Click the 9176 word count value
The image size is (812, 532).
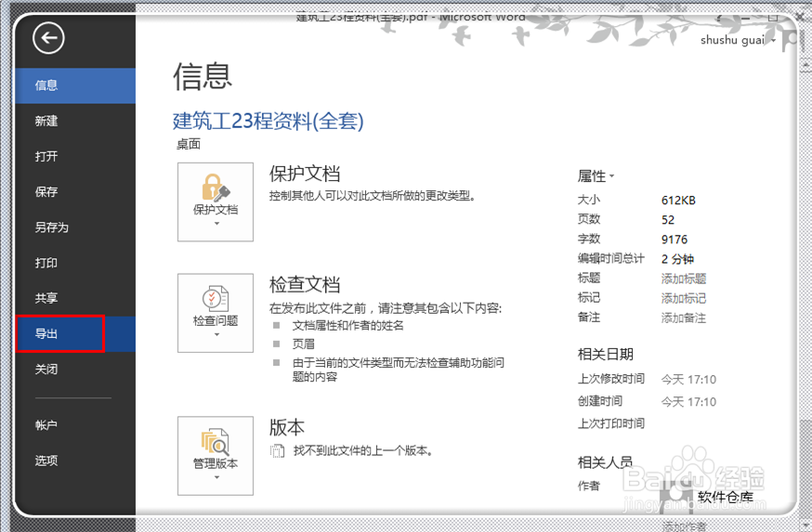tap(674, 240)
